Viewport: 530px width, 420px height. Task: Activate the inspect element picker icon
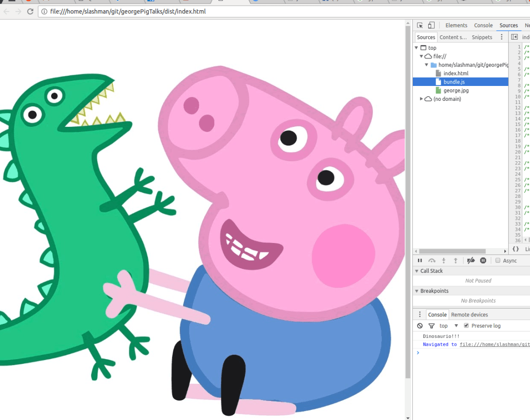[420, 26]
